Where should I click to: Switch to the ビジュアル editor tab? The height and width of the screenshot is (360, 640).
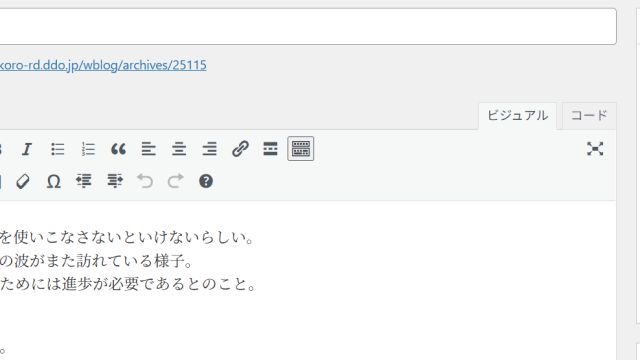518,116
